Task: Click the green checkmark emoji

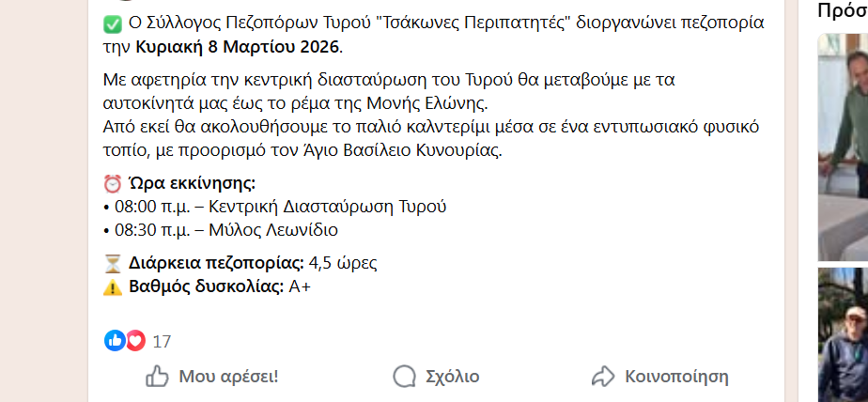Action: click(111, 23)
